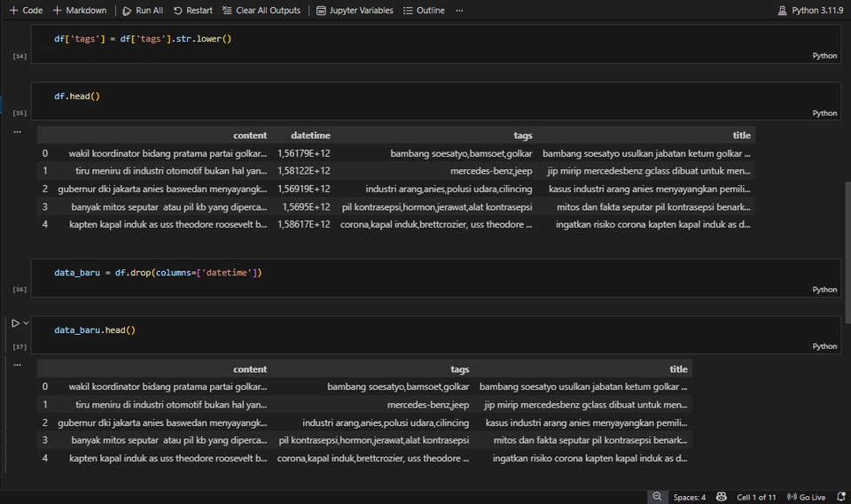Change language mode Python of cell 15

tap(824, 113)
